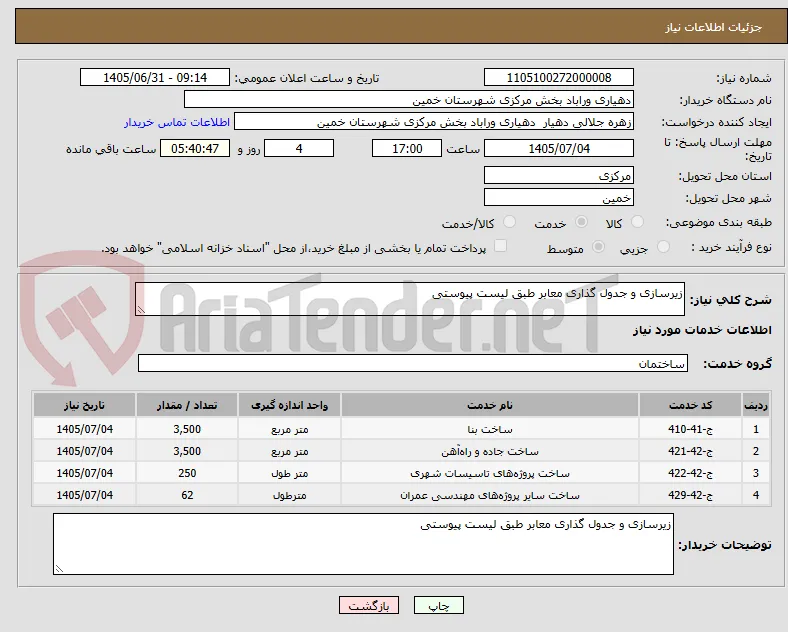
Task: Click the response deadline date 1405/07/04 field
Action: (558, 149)
